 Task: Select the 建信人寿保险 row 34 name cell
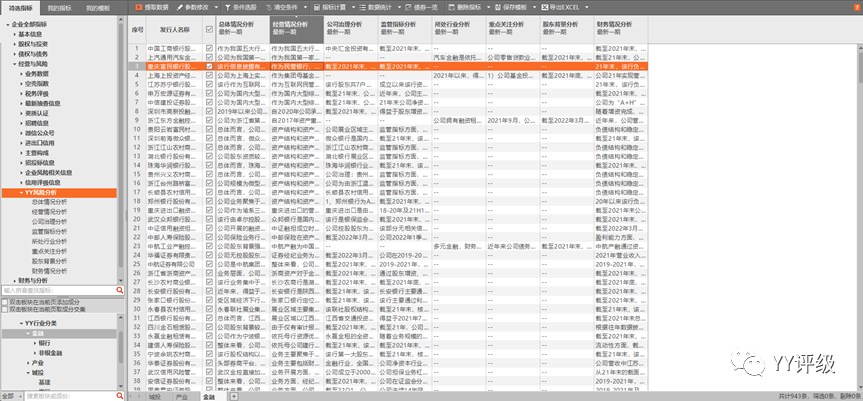(174, 345)
